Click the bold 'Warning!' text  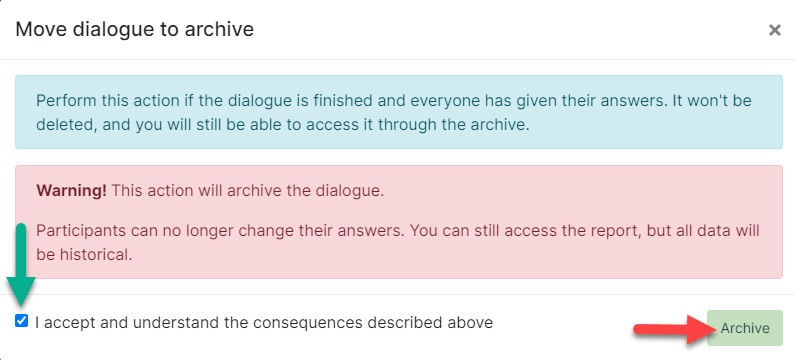(71, 191)
